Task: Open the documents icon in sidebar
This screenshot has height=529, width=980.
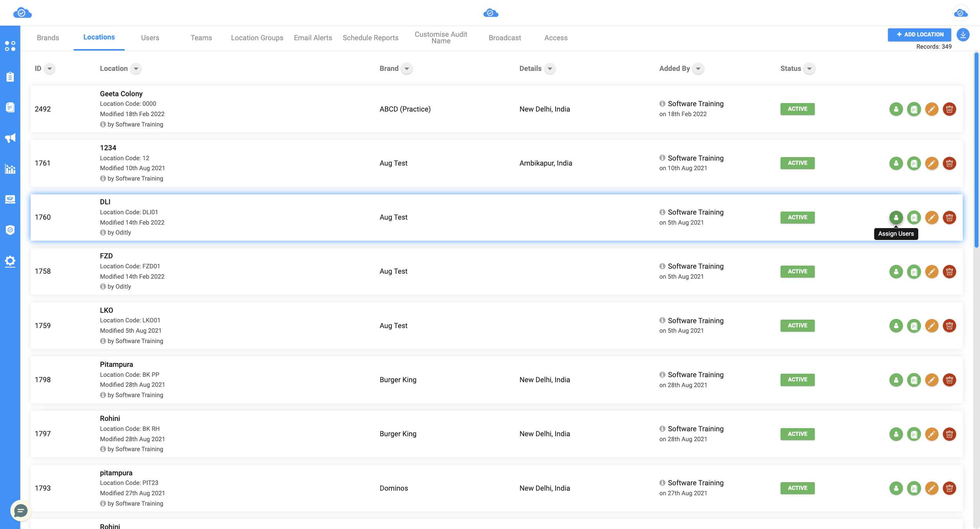Action: 10,107
